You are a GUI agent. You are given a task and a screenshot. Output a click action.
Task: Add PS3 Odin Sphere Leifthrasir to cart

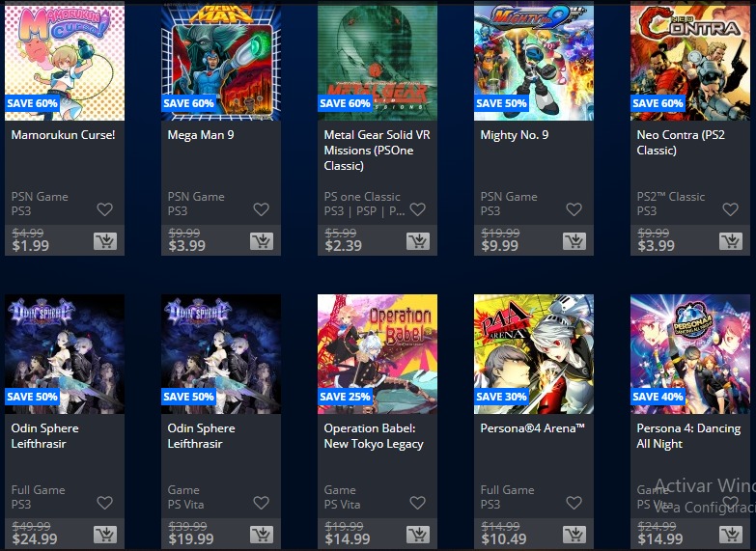pyautogui.click(x=105, y=535)
